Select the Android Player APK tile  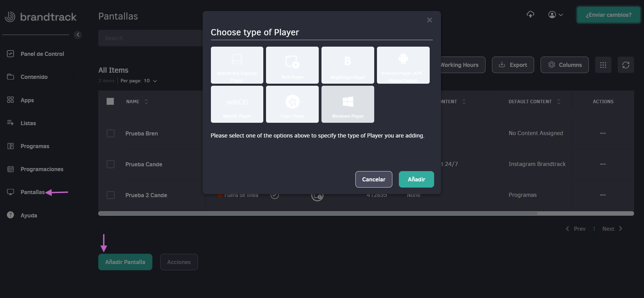click(x=403, y=65)
